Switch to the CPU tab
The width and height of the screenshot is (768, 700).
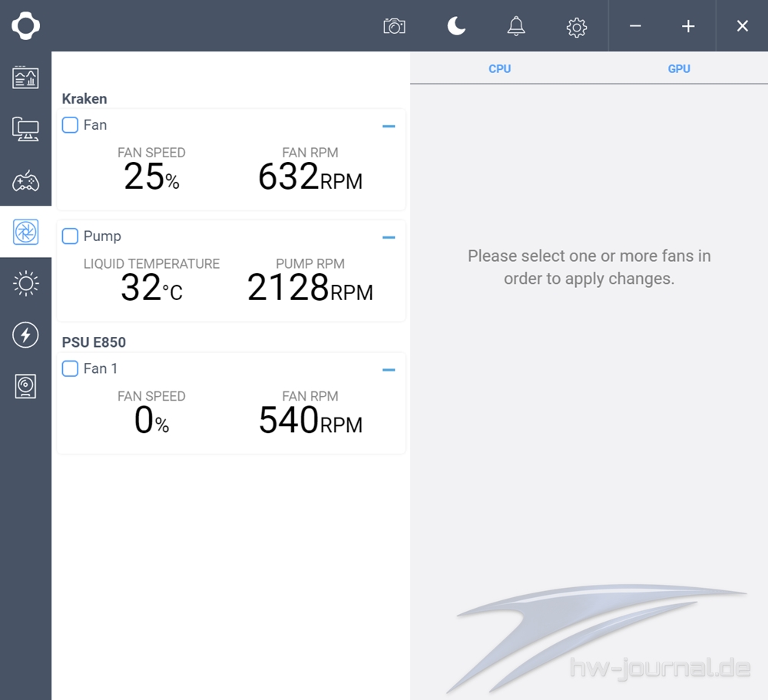(x=500, y=68)
